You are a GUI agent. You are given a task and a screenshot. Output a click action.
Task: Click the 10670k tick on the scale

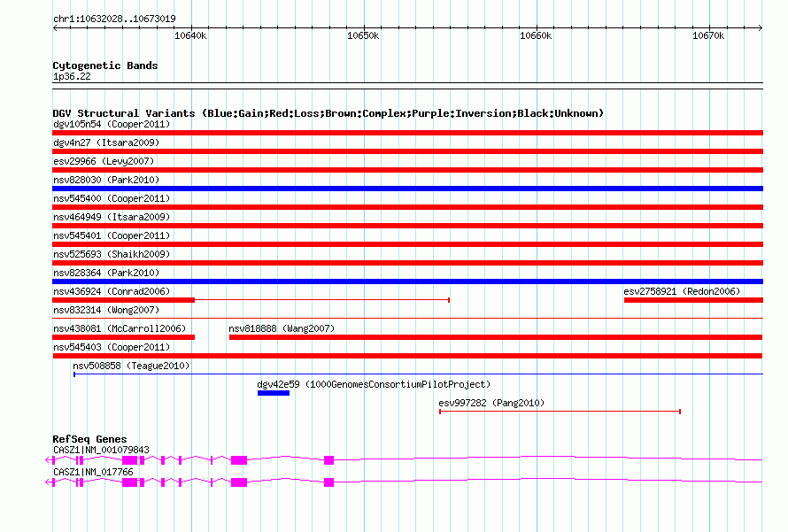point(708,35)
